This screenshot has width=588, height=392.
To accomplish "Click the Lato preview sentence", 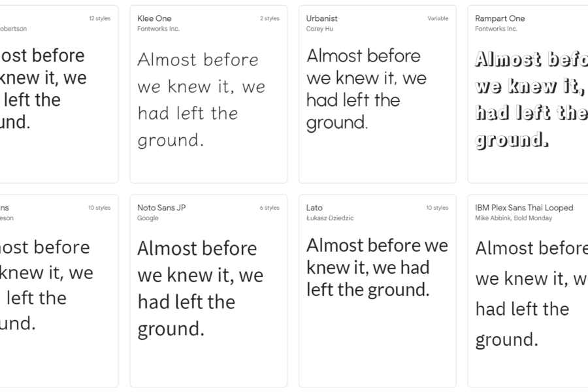I will click(x=377, y=267).
